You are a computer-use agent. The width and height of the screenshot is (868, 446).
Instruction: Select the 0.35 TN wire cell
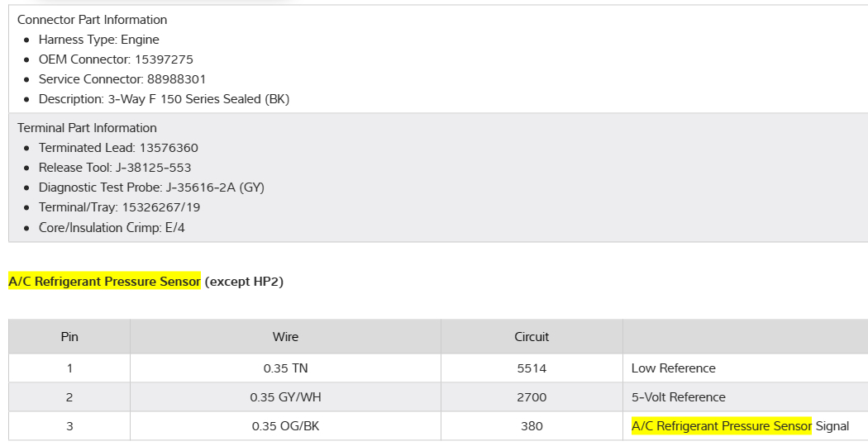(x=285, y=368)
